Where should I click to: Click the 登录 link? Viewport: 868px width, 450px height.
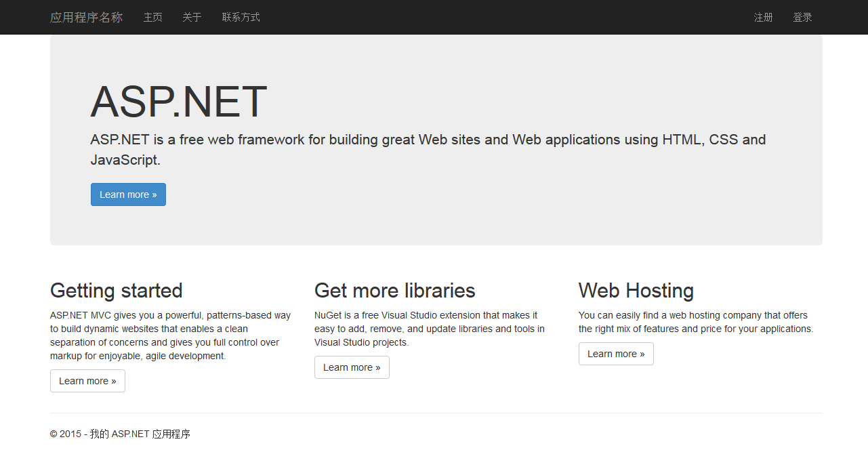(x=803, y=17)
